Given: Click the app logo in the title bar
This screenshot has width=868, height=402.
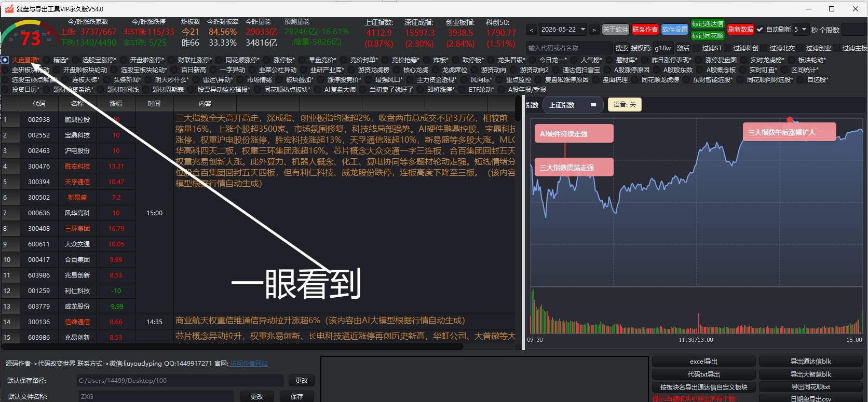Looking at the screenshot, I should pyautogui.click(x=9, y=9).
